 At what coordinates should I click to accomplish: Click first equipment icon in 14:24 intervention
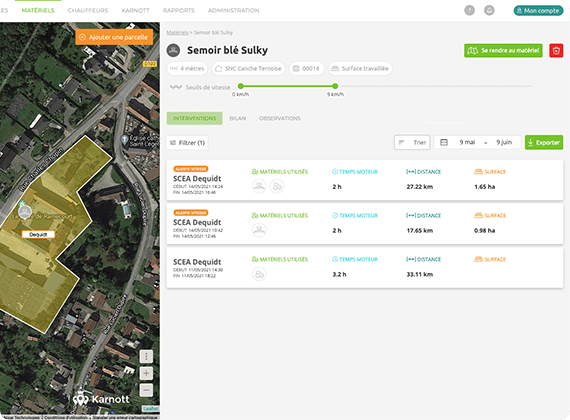coord(259,187)
